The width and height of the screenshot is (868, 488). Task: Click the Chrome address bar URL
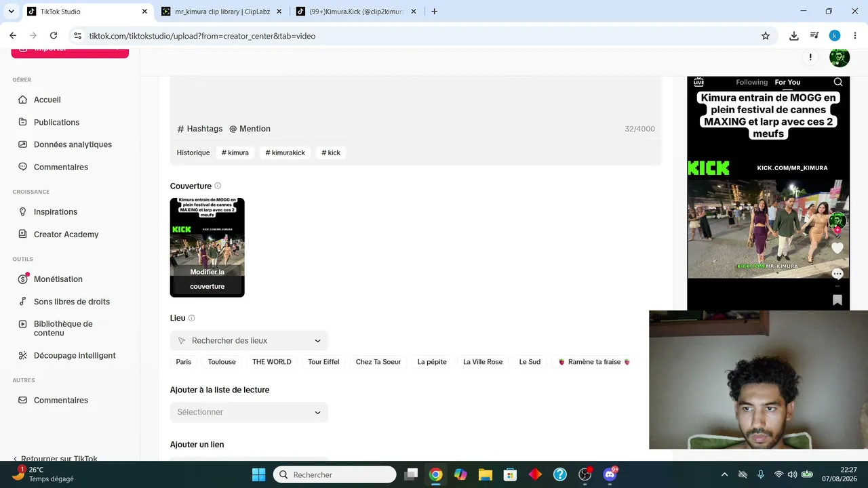[202, 36]
